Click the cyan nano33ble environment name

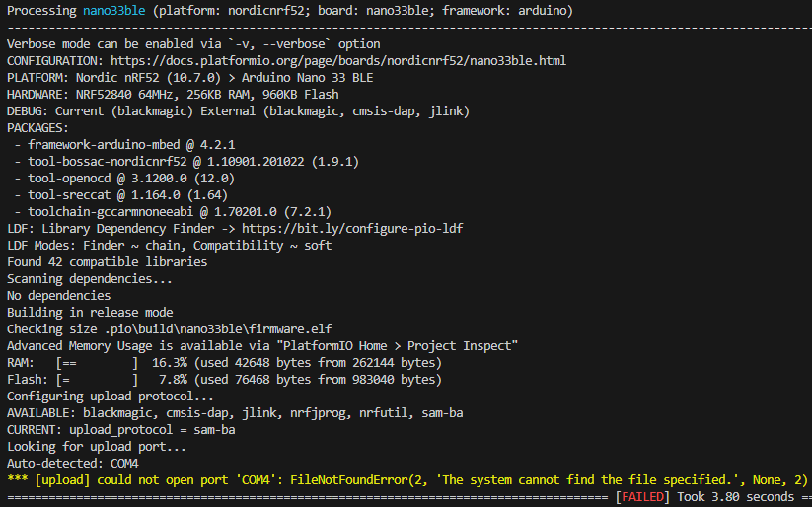tap(113, 11)
